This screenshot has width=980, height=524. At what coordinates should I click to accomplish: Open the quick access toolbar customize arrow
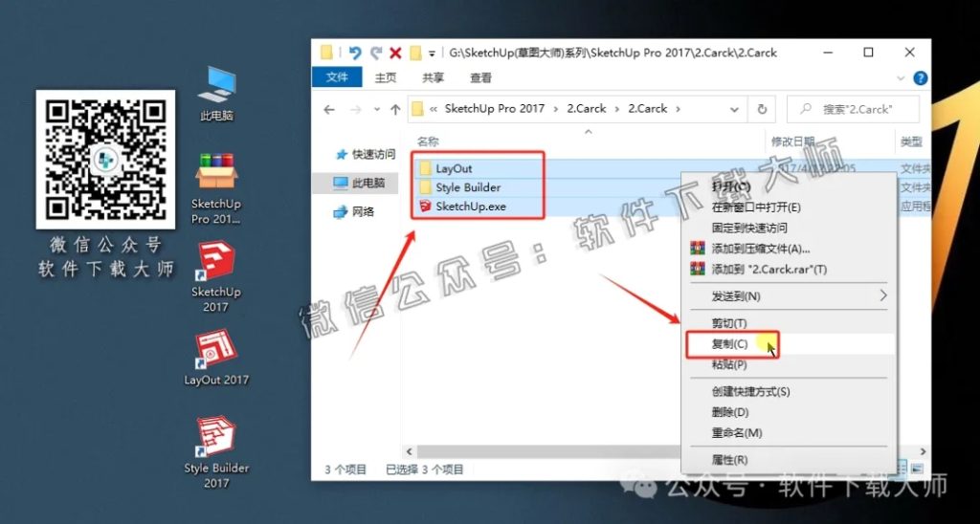pos(432,54)
